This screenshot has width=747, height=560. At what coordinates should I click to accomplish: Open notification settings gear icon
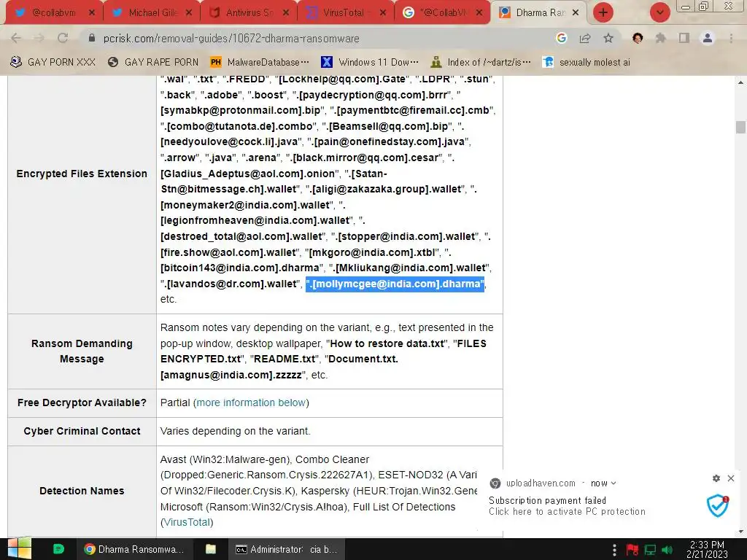click(716, 478)
